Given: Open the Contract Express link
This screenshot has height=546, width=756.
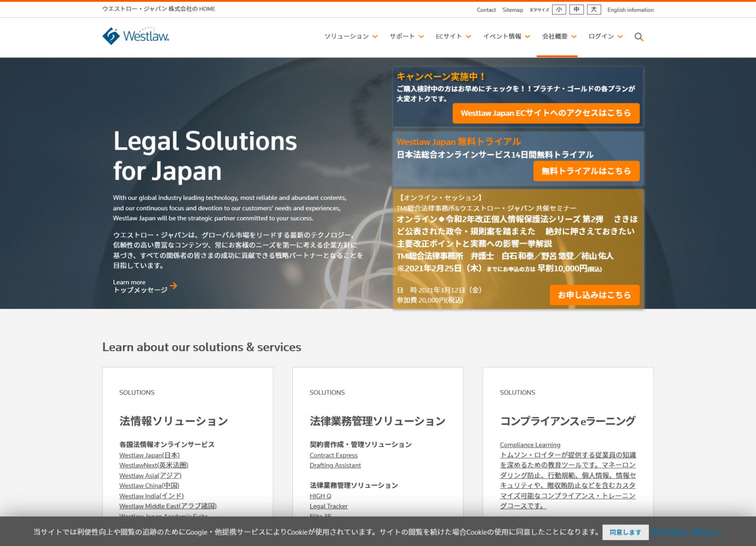Looking at the screenshot, I should coord(333,455).
